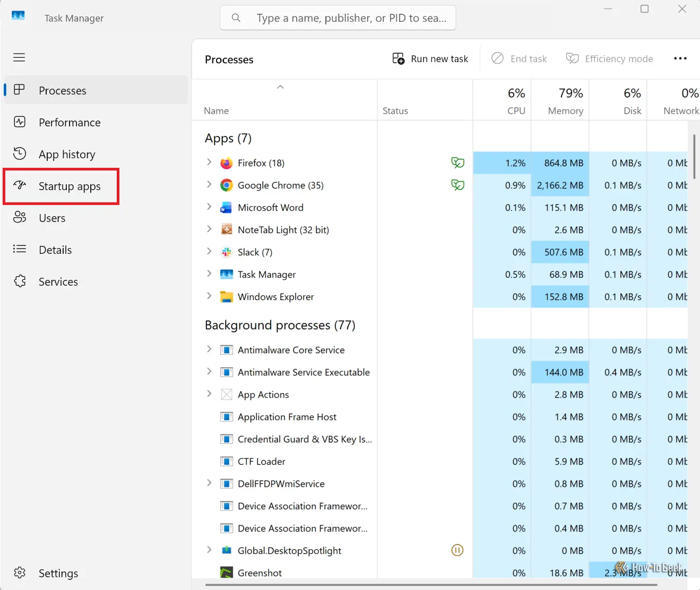Click the Microsoft Word icon
Image resolution: width=700 pixels, height=590 pixels.
coord(227,208)
